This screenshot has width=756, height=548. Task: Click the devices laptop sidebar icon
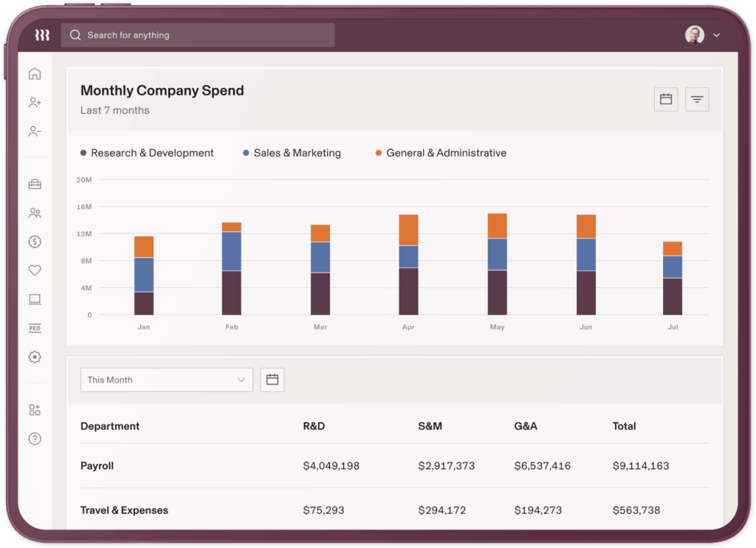(34, 299)
